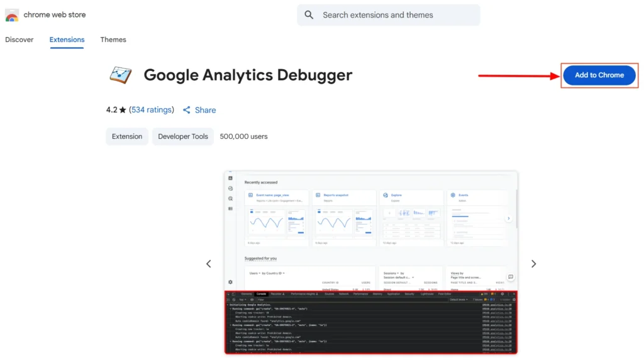Click the Developer Tools category chip
The width and height of the screenshot is (644, 360).
click(x=182, y=136)
